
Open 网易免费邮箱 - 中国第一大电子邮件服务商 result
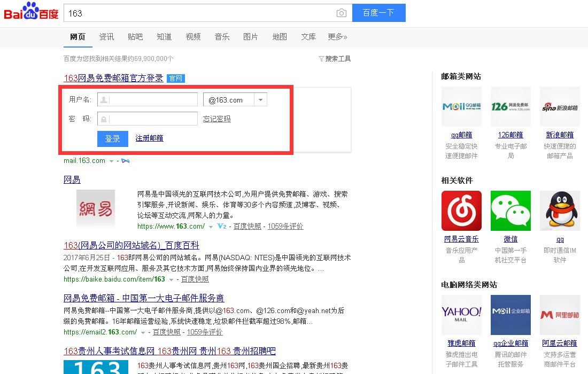tap(144, 298)
